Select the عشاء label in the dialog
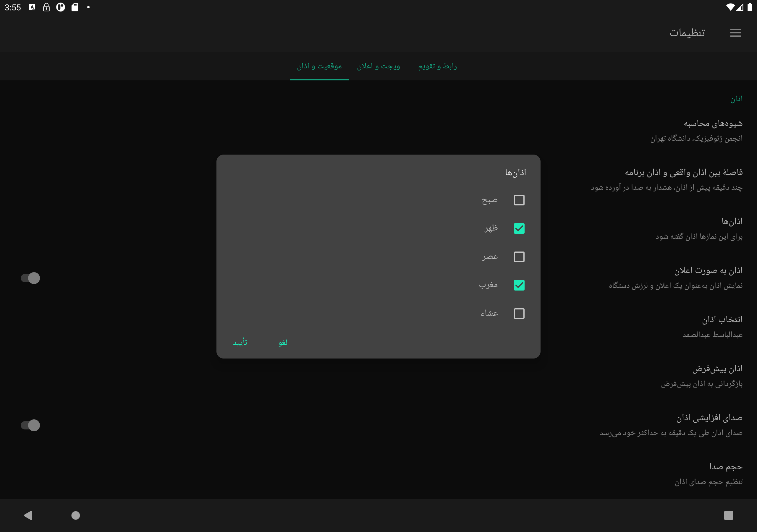Image resolution: width=757 pixels, height=532 pixels. point(489,313)
